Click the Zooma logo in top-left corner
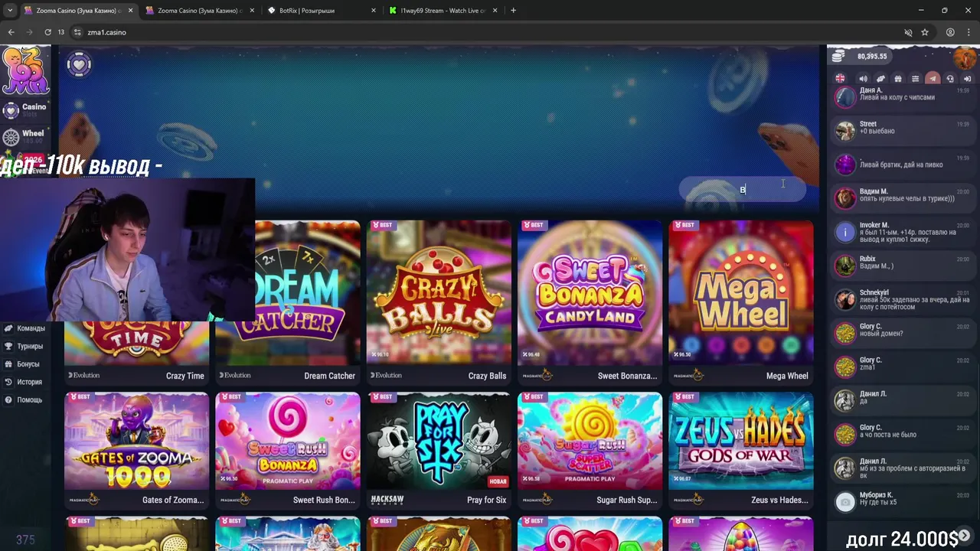The width and height of the screenshot is (980, 551). (25, 70)
